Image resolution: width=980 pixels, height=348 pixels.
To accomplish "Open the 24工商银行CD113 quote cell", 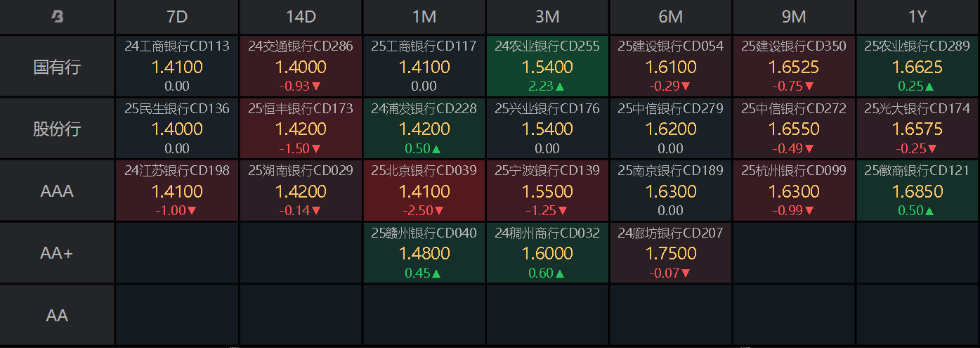I will point(177,67).
